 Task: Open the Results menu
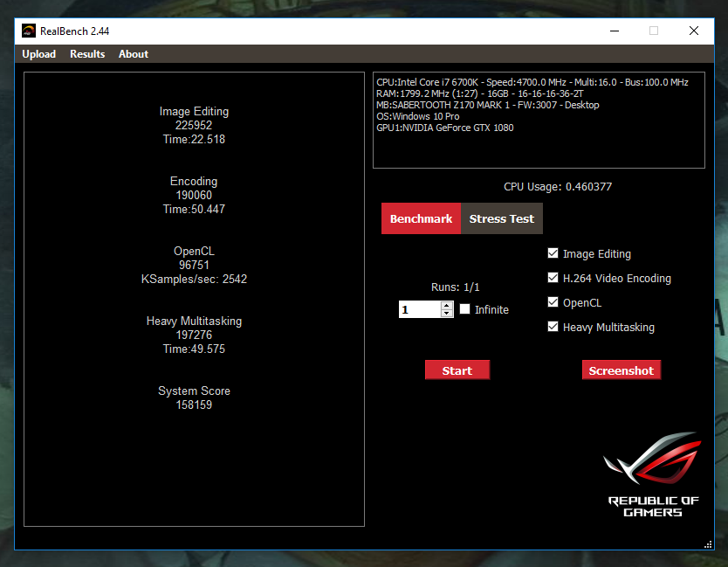[87, 54]
